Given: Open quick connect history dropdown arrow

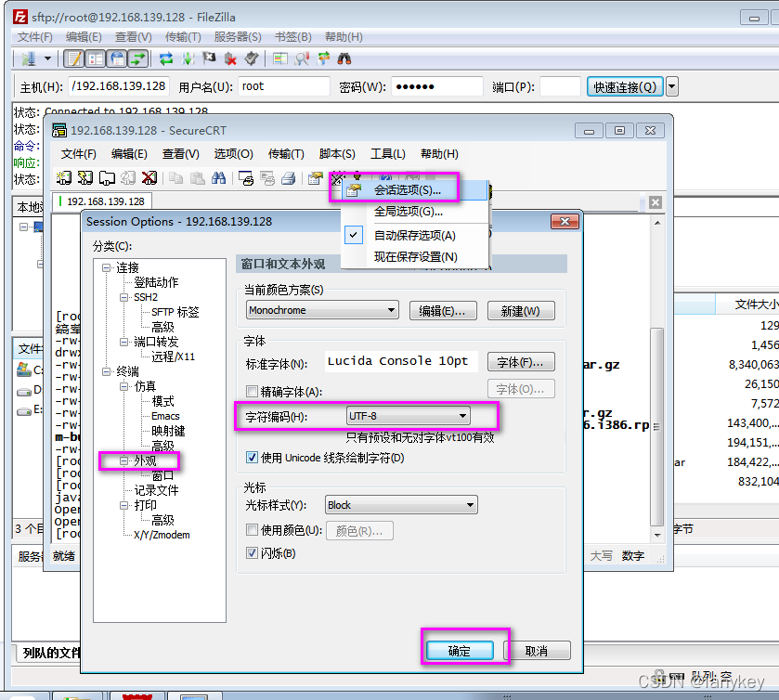Looking at the screenshot, I should coord(671,87).
